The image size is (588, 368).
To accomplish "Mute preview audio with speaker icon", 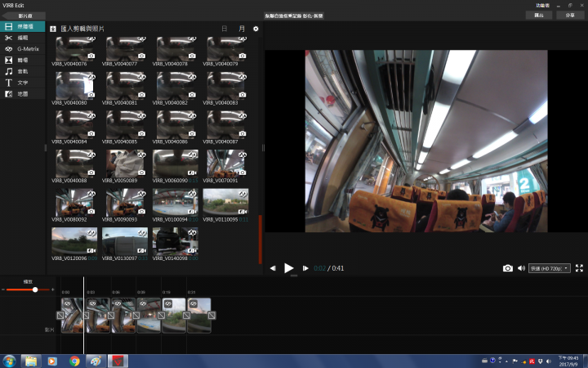I will pyautogui.click(x=521, y=268).
